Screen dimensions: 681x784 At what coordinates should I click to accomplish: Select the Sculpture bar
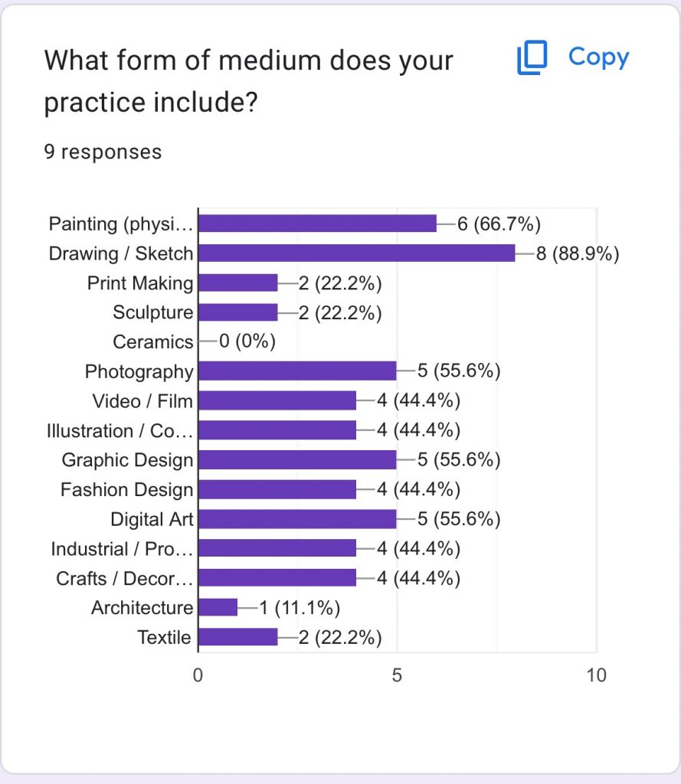[237, 312]
